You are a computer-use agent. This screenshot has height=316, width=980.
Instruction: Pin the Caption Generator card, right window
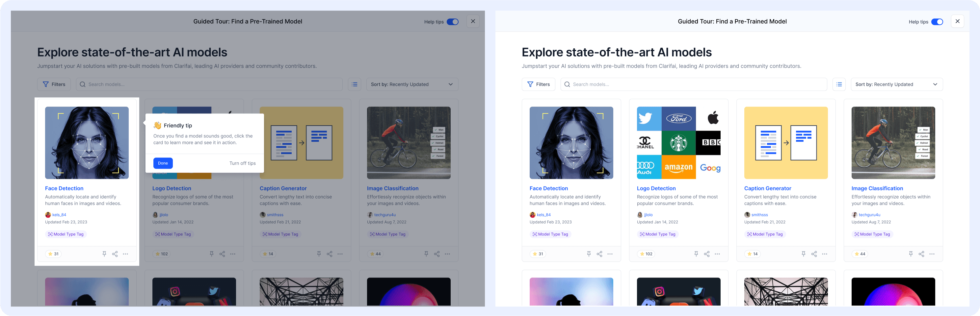pos(804,254)
